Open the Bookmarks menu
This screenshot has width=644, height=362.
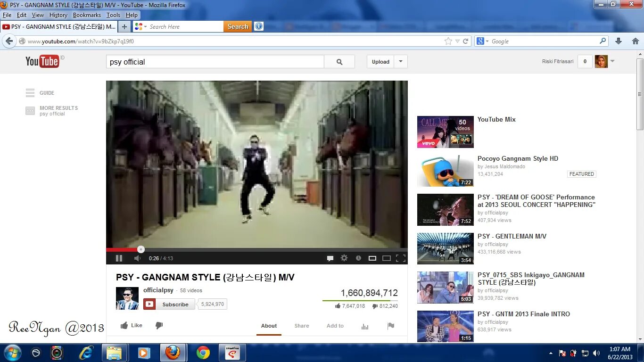pos(87,15)
